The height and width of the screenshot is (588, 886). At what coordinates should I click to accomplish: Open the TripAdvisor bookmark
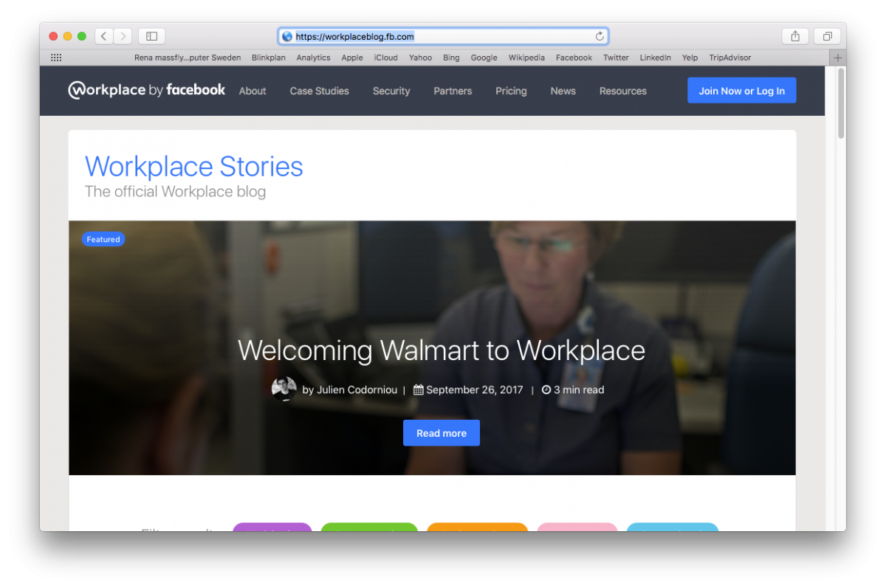[x=730, y=58]
